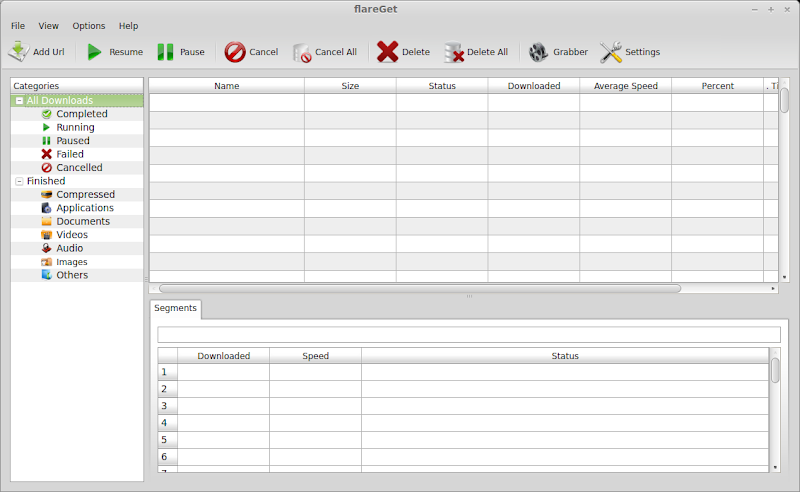Click the Cancel All label
This screenshot has width=800, height=492.
pos(336,52)
